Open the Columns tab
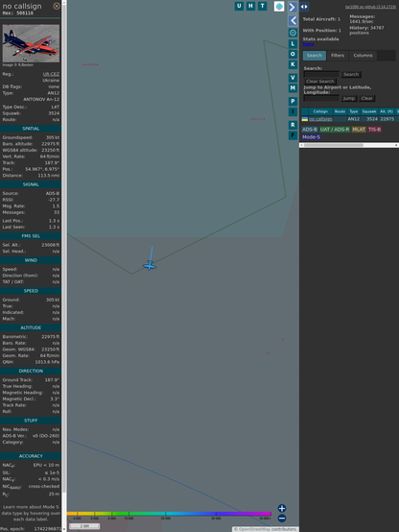Viewport: 399px width, 532px height. click(363, 56)
